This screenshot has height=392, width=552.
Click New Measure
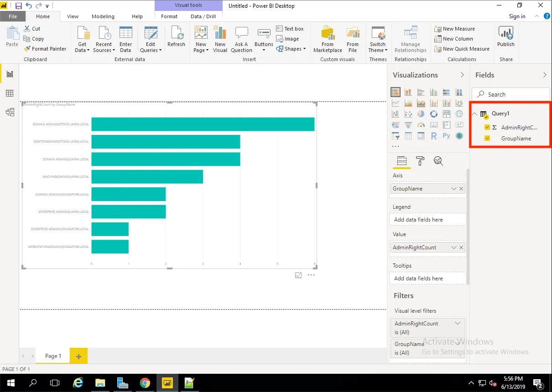point(455,29)
